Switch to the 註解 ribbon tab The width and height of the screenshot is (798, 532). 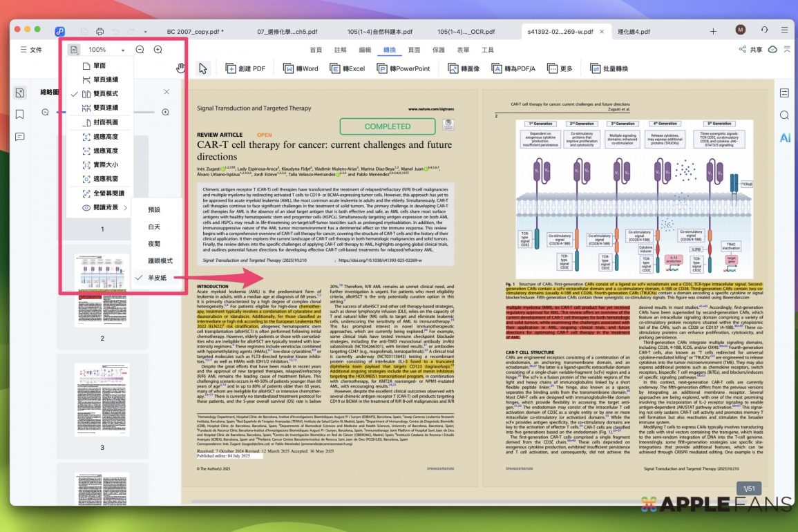tap(341, 50)
